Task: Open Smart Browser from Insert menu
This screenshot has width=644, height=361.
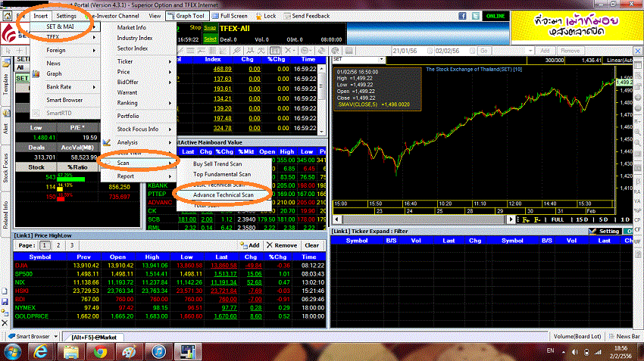Action: click(65, 100)
